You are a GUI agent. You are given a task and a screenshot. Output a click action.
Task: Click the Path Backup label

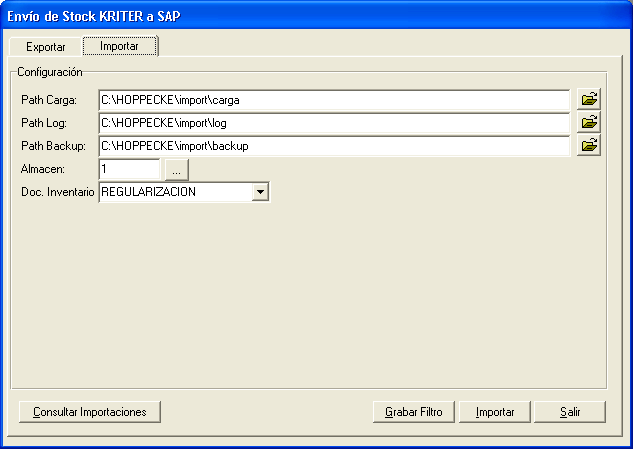[53, 146]
